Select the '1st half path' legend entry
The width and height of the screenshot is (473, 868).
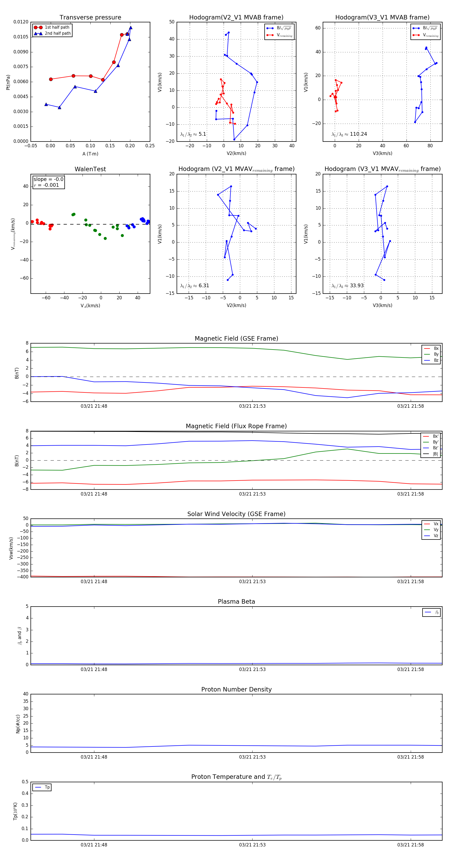[x=52, y=27]
